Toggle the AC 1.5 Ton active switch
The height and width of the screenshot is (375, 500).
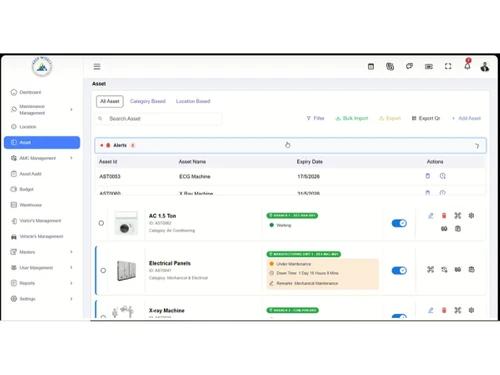point(399,223)
